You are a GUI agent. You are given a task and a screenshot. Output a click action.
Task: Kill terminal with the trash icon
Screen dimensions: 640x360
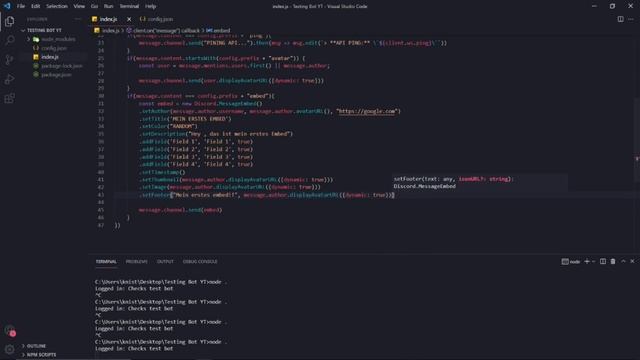613,262
